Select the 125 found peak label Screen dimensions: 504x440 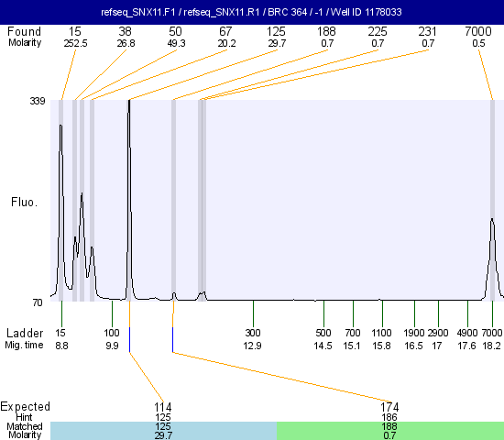click(x=276, y=31)
